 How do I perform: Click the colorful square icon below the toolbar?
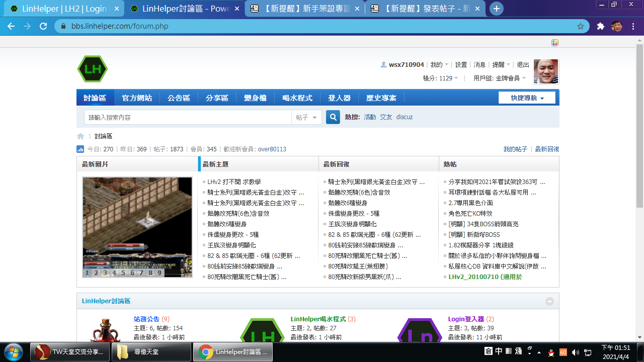(555, 43)
